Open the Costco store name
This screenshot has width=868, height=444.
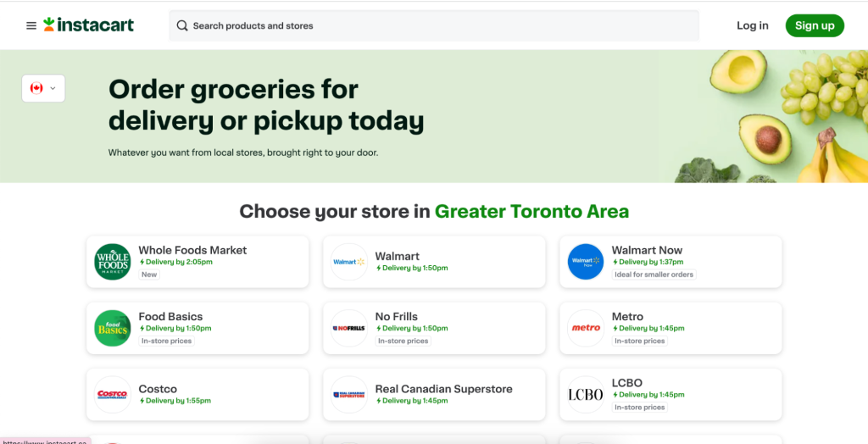coord(158,389)
